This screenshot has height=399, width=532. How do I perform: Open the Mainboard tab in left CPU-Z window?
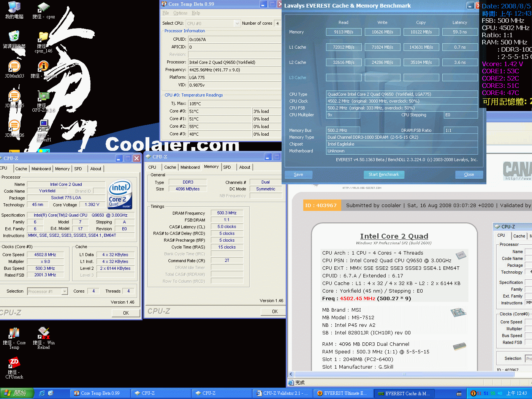[41, 169]
